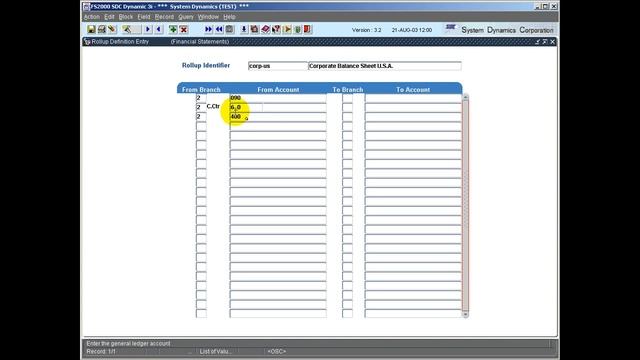This screenshot has width=640, height=360.
Task: Click the Save diskette icon in toolbar
Action: click(91, 29)
